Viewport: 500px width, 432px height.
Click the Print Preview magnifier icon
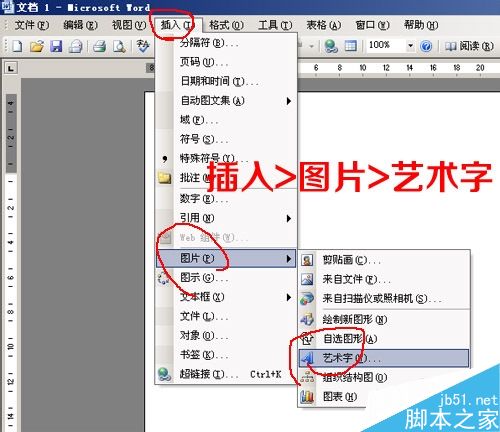pyautogui.click(x=119, y=46)
